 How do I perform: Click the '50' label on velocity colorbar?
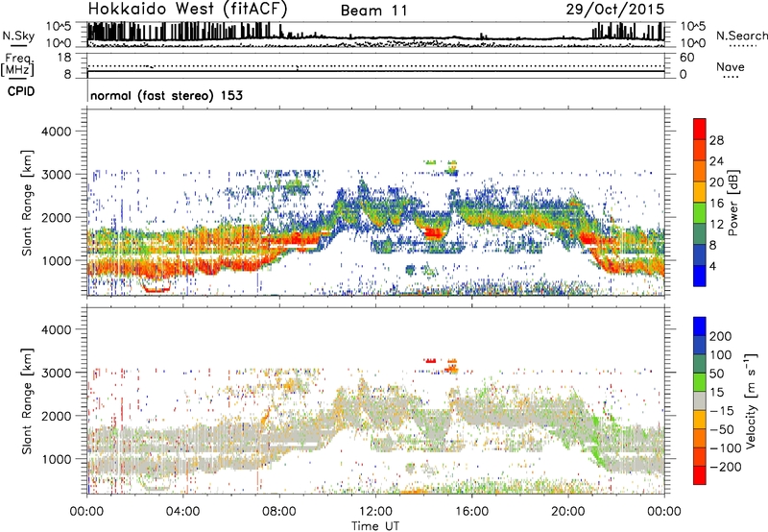point(716,374)
